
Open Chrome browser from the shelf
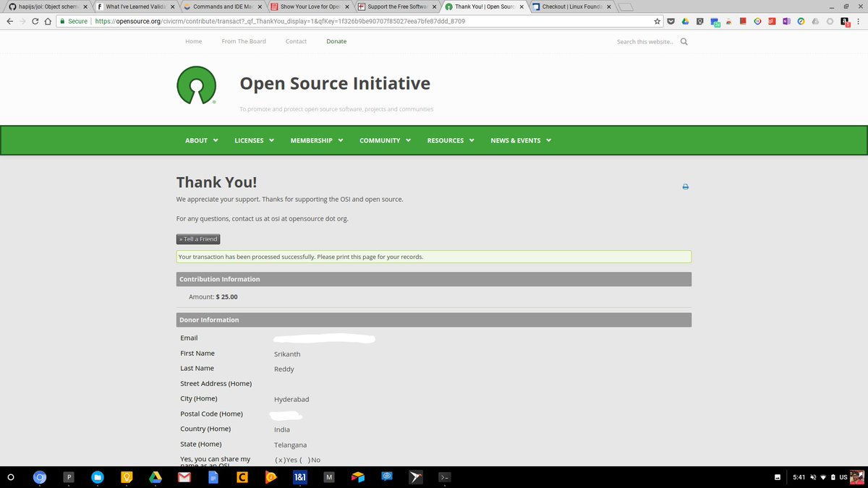pyautogui.click(x=40, y=477)
